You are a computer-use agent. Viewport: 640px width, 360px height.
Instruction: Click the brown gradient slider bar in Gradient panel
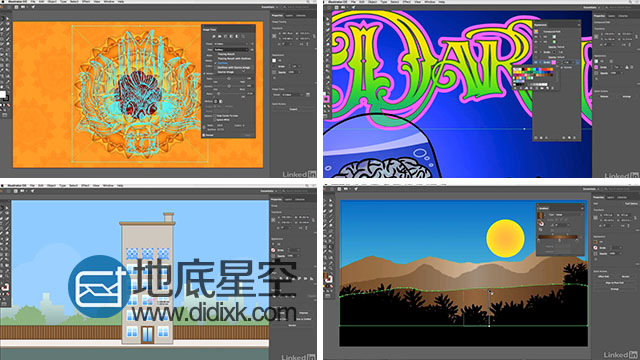coord(558,237)
